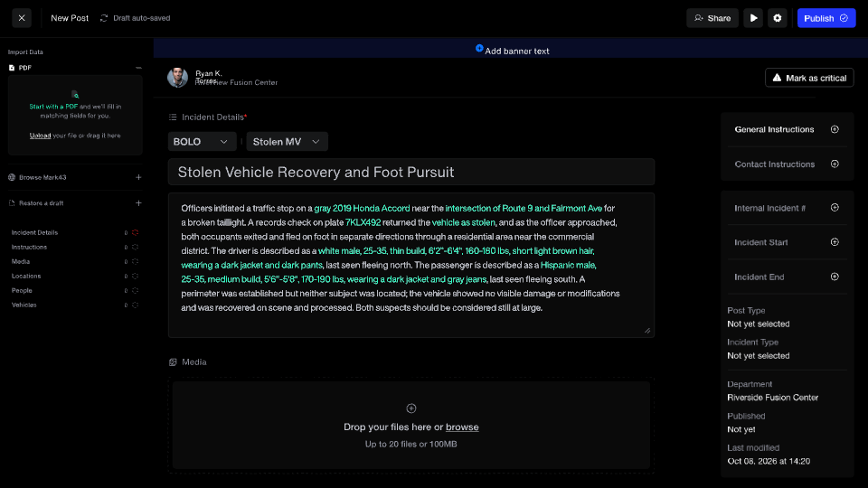Publish the post

(826, 18)
